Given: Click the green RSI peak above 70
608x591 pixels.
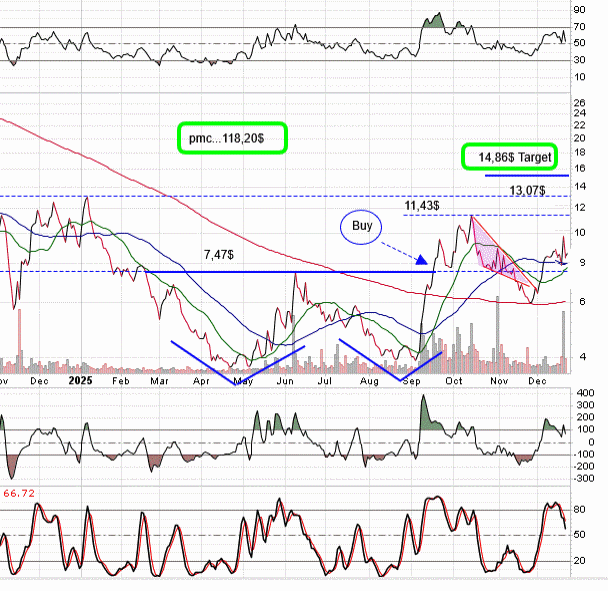Looking at the screenshot, I should tap(434, 21).
